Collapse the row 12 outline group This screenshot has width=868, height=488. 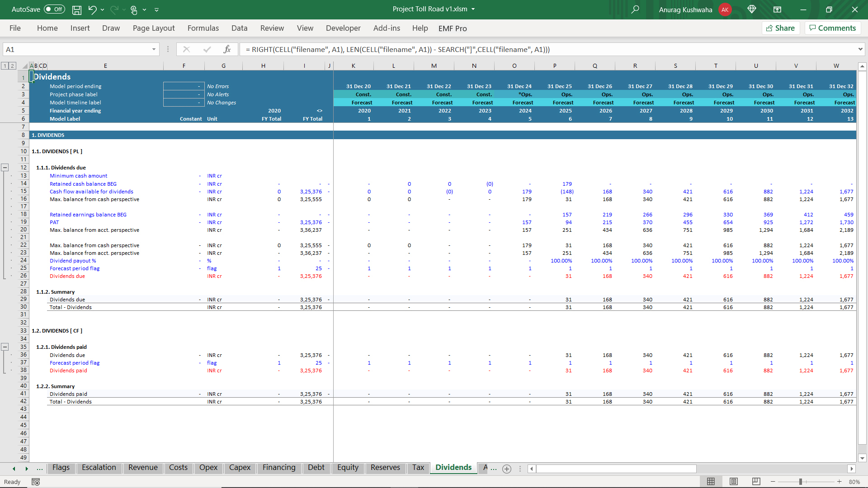pos(5,167)
